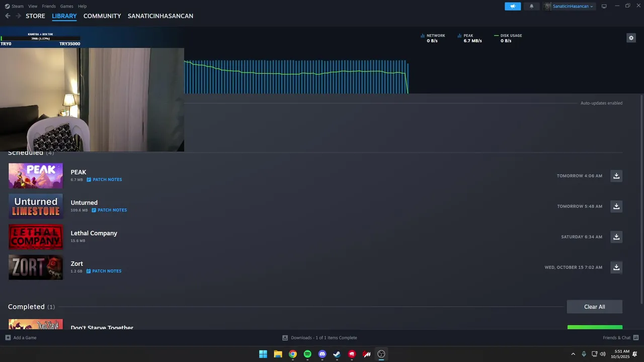Viewport: 644px width, 362px height.
Task: Open the Help menu
Action: coord(83,6)
